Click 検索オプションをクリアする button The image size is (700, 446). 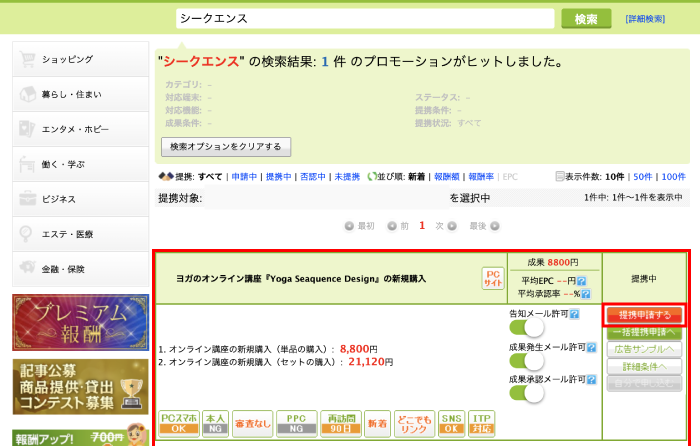(x=226, y=147)
